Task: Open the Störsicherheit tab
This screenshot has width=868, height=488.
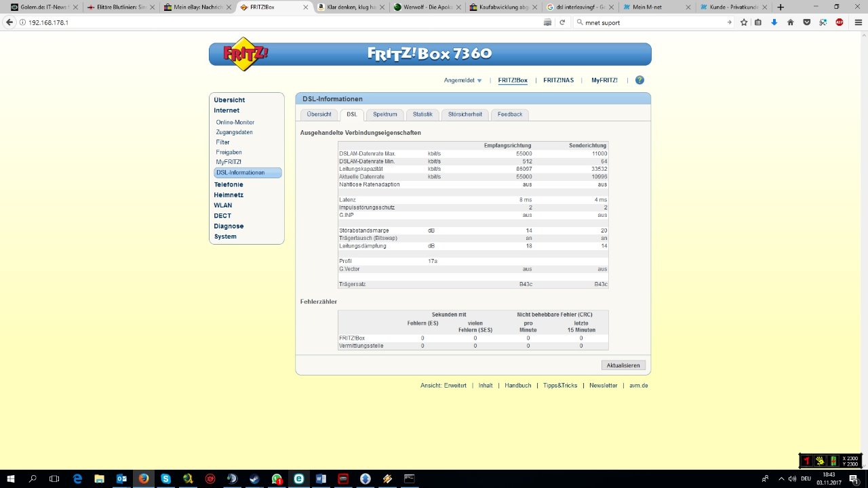Action: [465, 115]
